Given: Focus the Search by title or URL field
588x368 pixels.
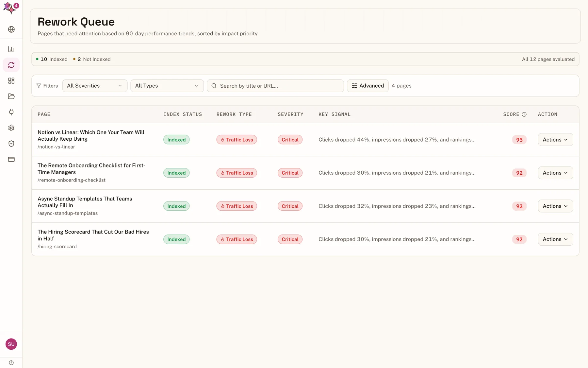Looking at the screenshot, I should pyautogui.click(x=275, y=86).
